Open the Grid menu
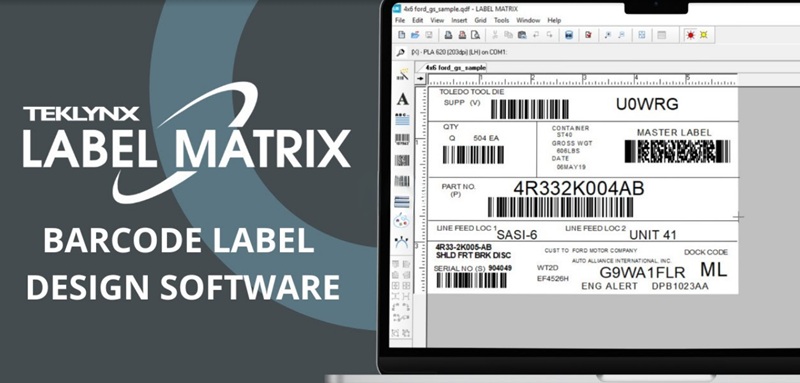 coord(481,20)
